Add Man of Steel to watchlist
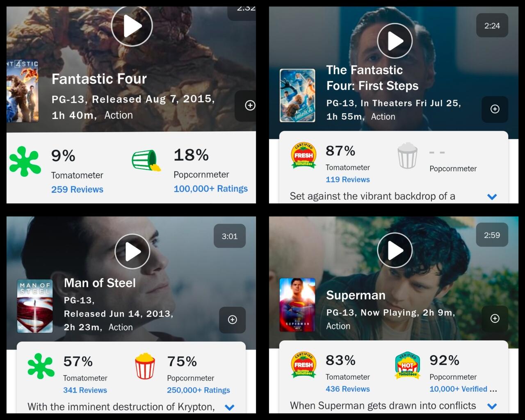The height and width of the screenshot is (420, 525). (x=232, y=320)
